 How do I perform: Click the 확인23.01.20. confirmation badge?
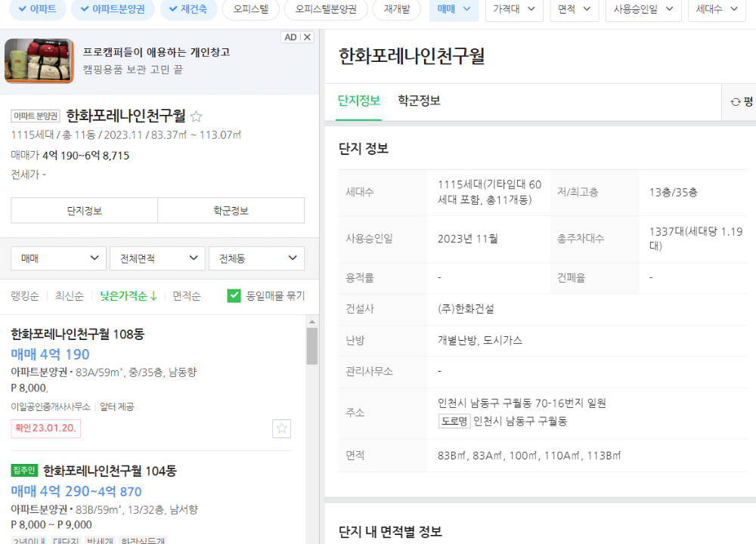tap(46, 428)
